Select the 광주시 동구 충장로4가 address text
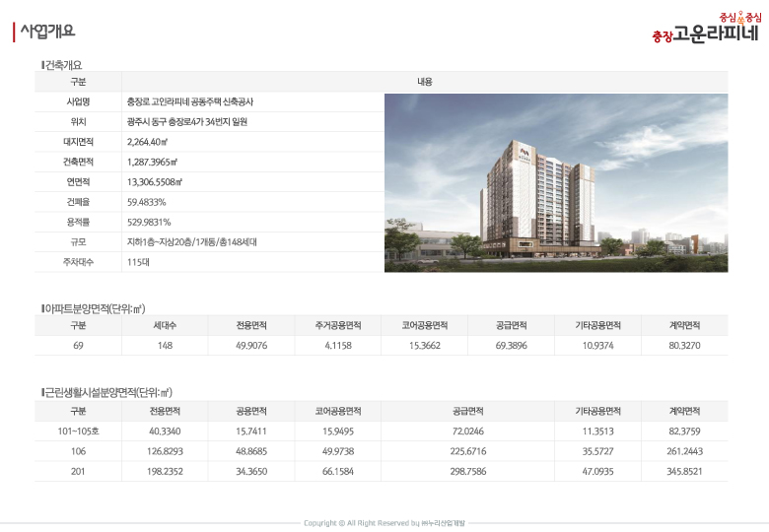This screenshot has width=769, height=532. coord(187,122)
